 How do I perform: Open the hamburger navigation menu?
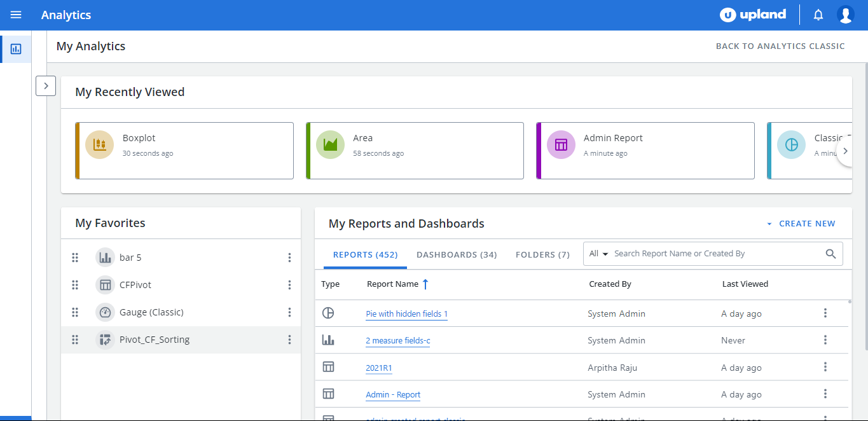(x=16, y=15)
